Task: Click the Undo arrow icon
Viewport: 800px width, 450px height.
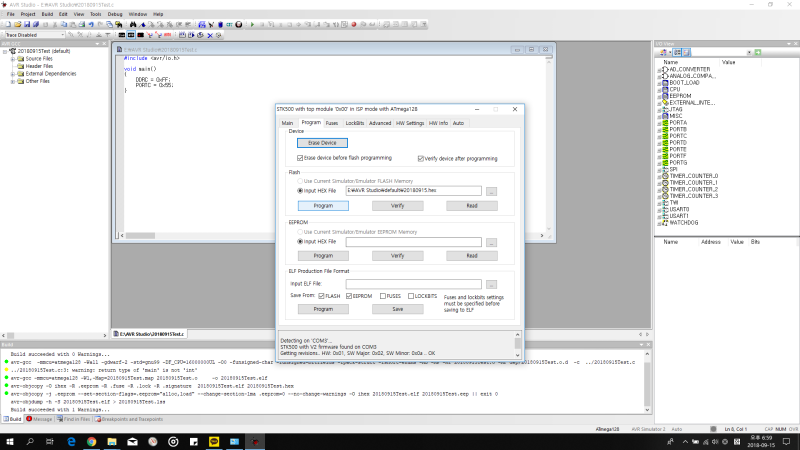Action: click(x=91, y=24)
